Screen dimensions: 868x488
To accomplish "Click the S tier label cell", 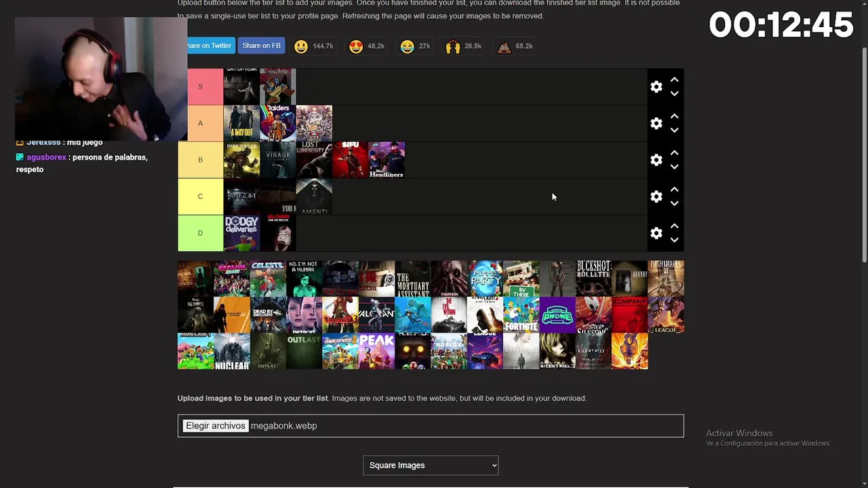I will [x=205, y=87].
